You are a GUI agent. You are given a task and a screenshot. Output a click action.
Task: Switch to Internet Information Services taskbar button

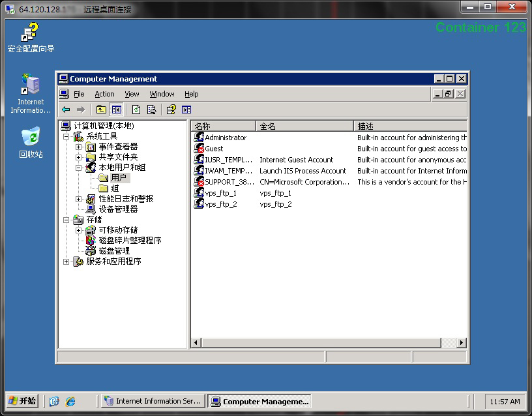pyautogui.click(x=153, y=401)
